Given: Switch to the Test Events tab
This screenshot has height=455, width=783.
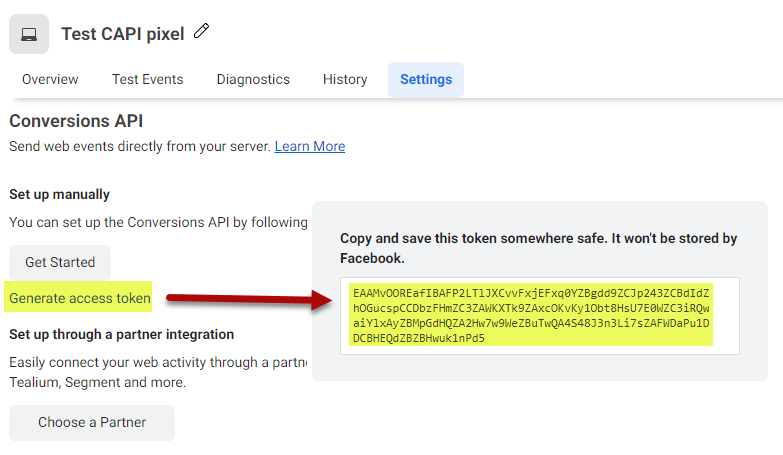Looking at the screenshot, I should (x=148, y=80).
